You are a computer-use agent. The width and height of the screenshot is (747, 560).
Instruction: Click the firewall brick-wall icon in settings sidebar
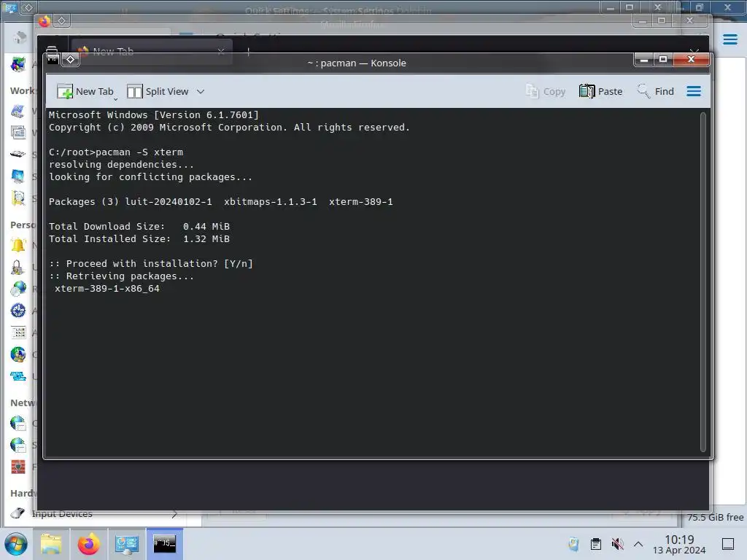point(18,467)
